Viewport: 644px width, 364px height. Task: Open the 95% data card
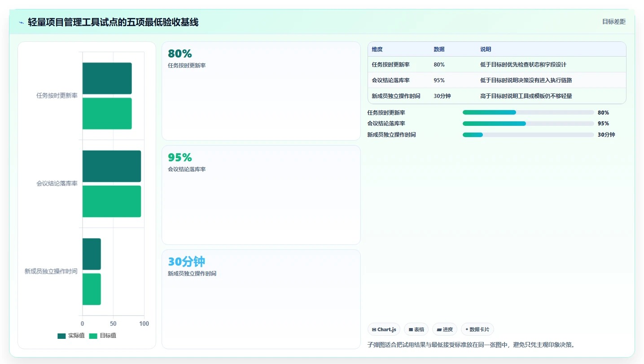261,195
